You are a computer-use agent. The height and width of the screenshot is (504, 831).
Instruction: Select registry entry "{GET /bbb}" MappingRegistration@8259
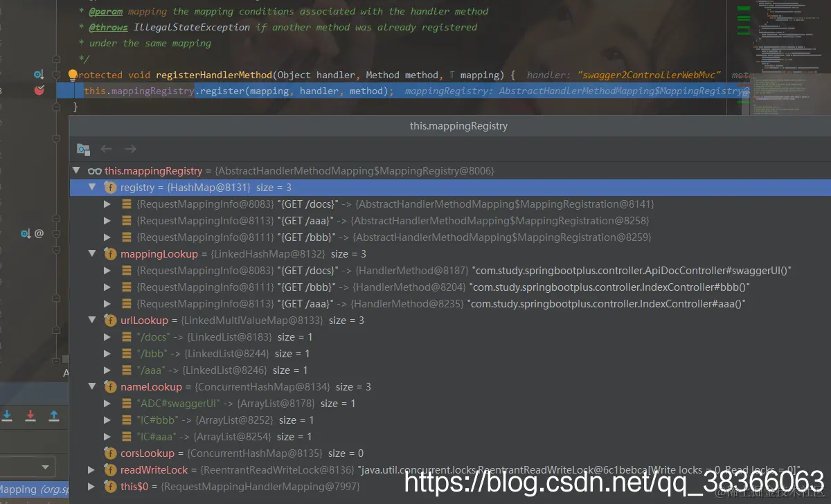(450, 237)
